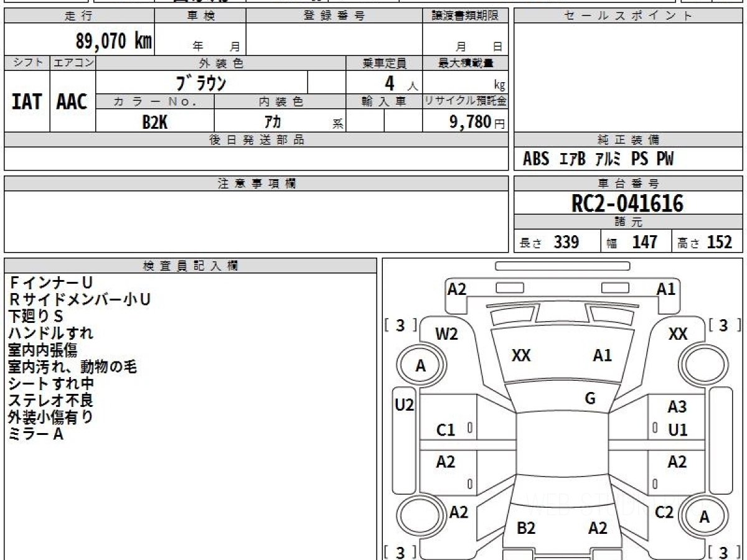Viewport: 747px width, 560px height.
Task: Select the exterior color ブラウン
Action: tap(201, 83)
